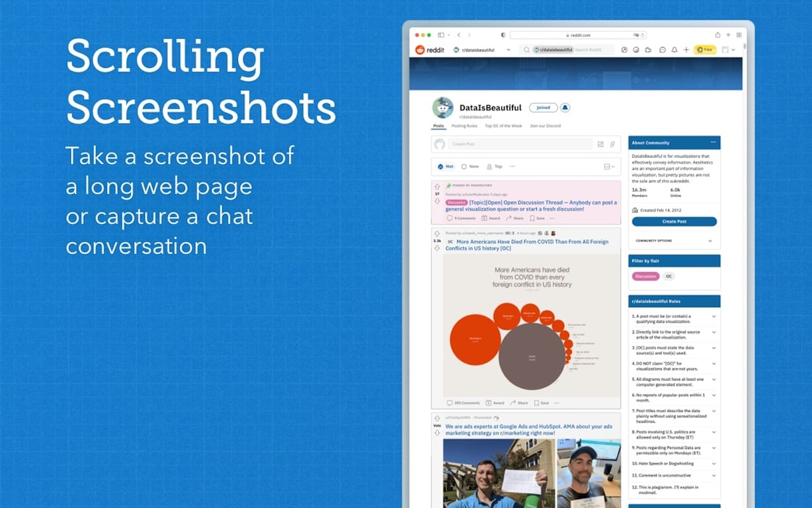Open About Community three-dot menu
812x508 pixels.
click(x=713, y=142)
